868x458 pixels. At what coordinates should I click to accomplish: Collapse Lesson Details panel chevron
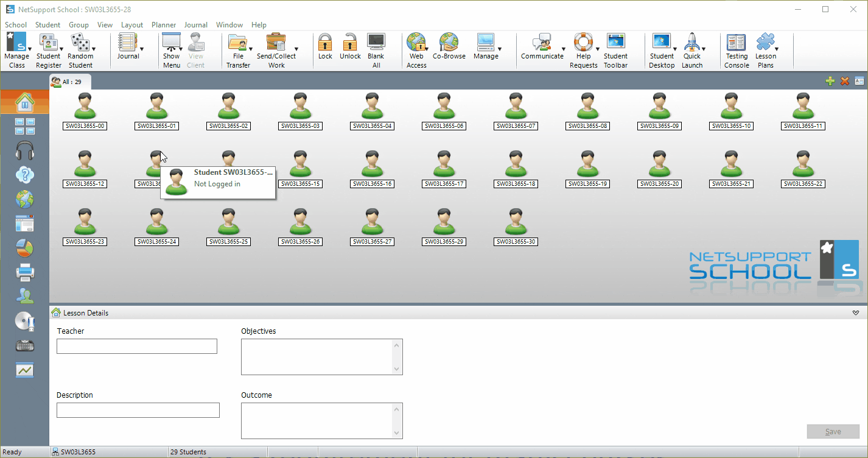[x=856, y=313]
